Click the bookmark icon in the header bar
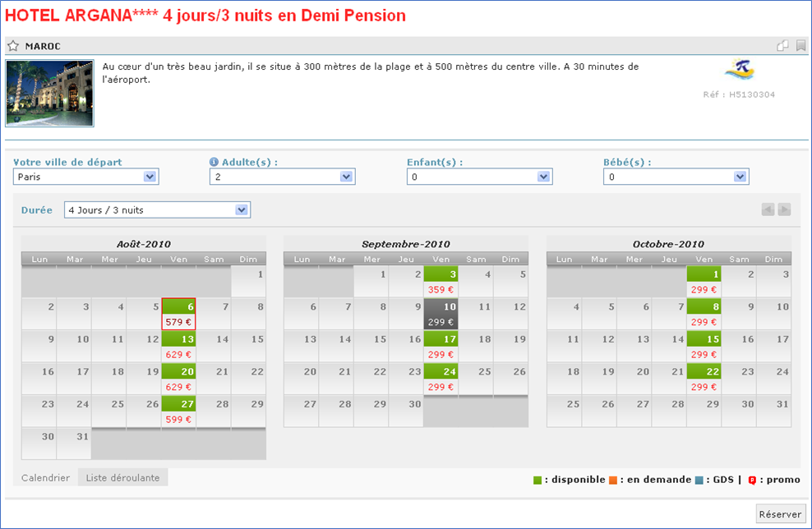The width and height of the screenshot is (812, 529). (800, 46)
